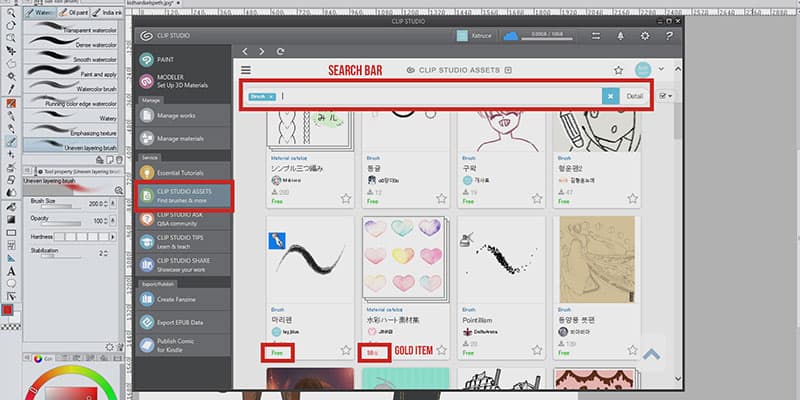Favorite the 구팍 brush with star
800x400 pixels.
coord(537,198)
